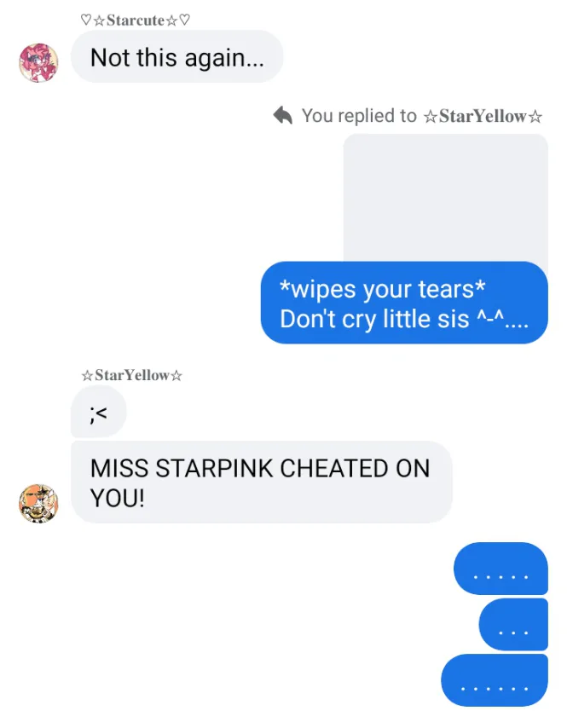Tap the "MISS STARPINK CHEATED ON YOU!" message

(x=262, y=482)
